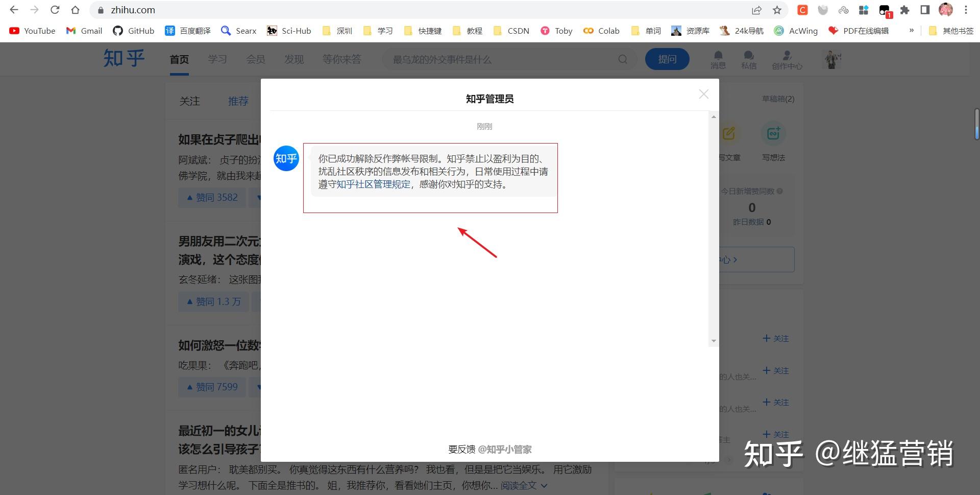Image resolution: width=980 pixels, height=495 pixels.
Task: Toggle the browser side panel icon
Action: (x=925, y=10)
